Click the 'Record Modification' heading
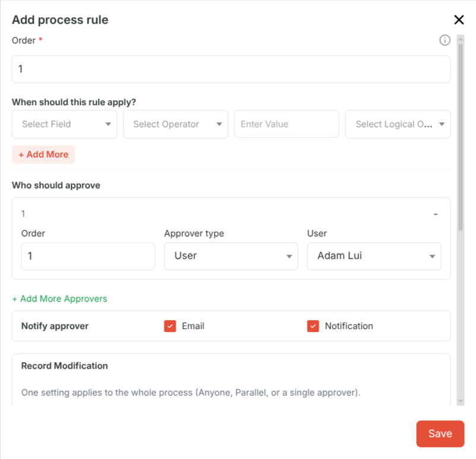 tap(64, 366)
